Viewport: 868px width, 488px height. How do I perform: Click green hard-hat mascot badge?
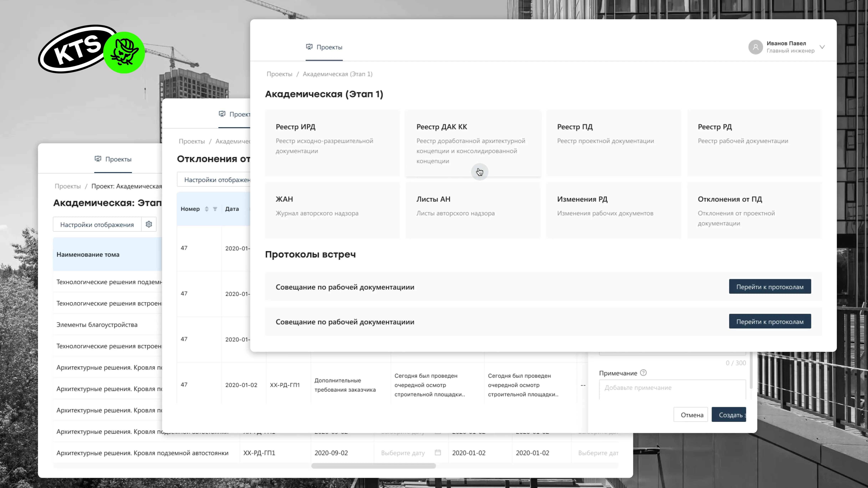coord(124,53)
